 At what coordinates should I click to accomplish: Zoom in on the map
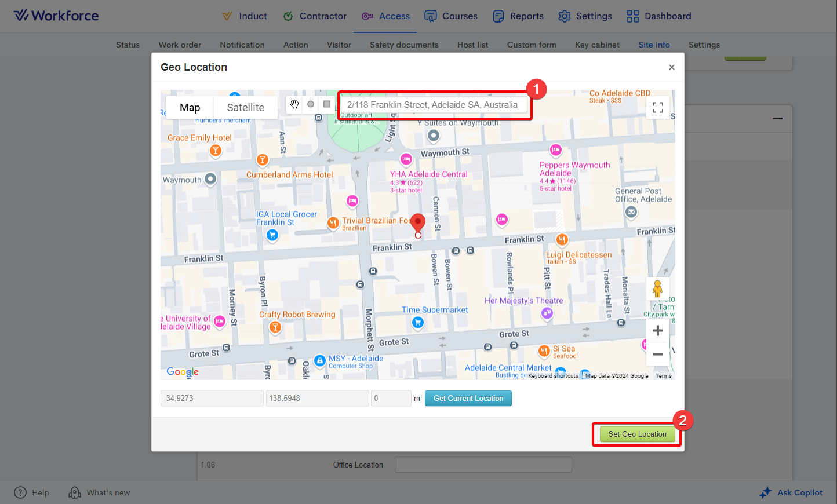[658, 331]
